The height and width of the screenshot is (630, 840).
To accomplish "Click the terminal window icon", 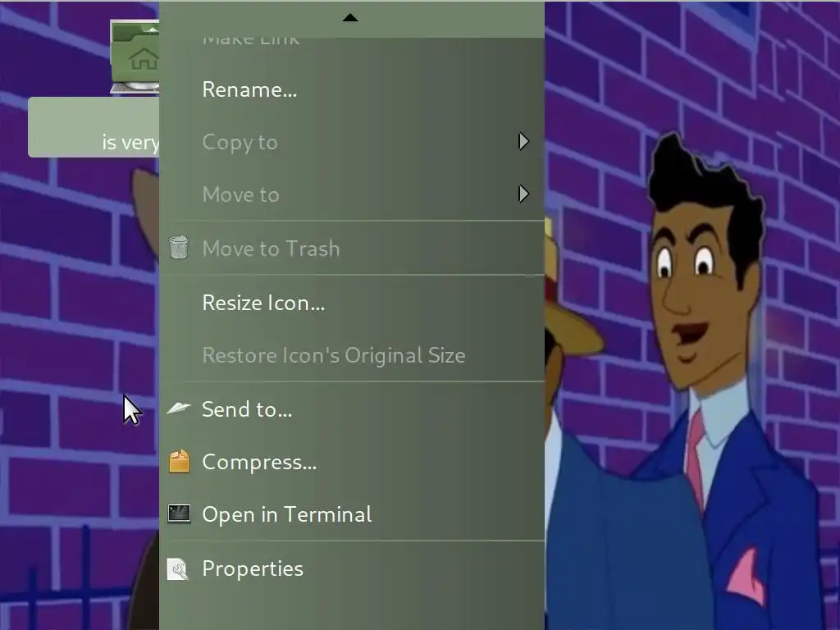I will click(x=179, y=514).
